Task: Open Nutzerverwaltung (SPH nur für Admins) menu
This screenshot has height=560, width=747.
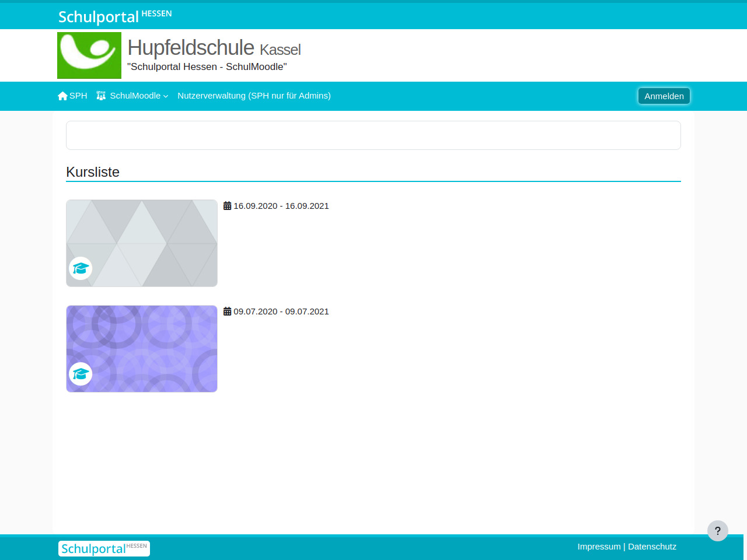Action: click(254, 96)
